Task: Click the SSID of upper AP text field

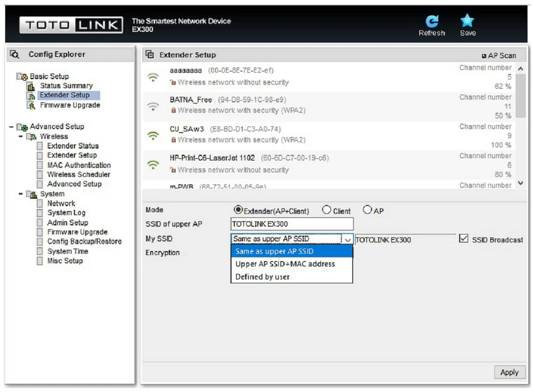Action: click(x=292, y=224)
